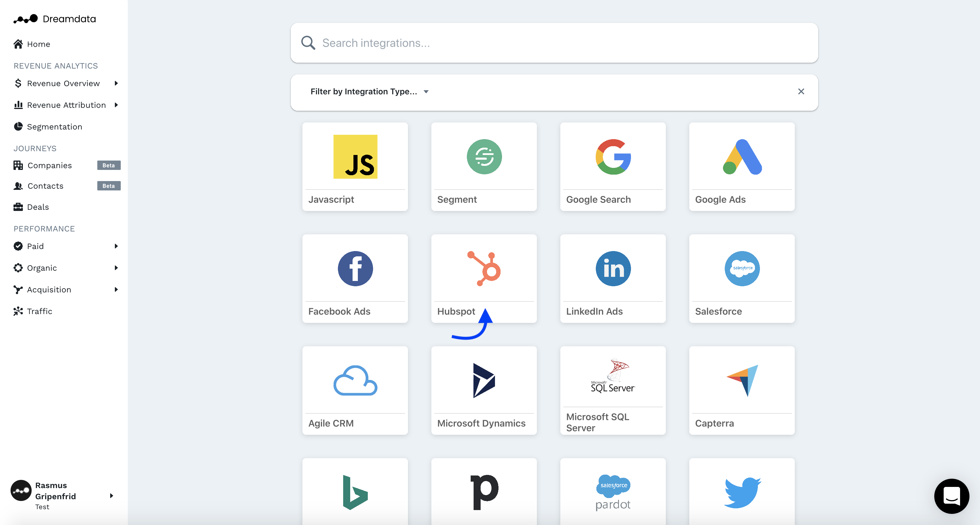
Task: Click the Segment logo icon
Action: pos(484,157)
